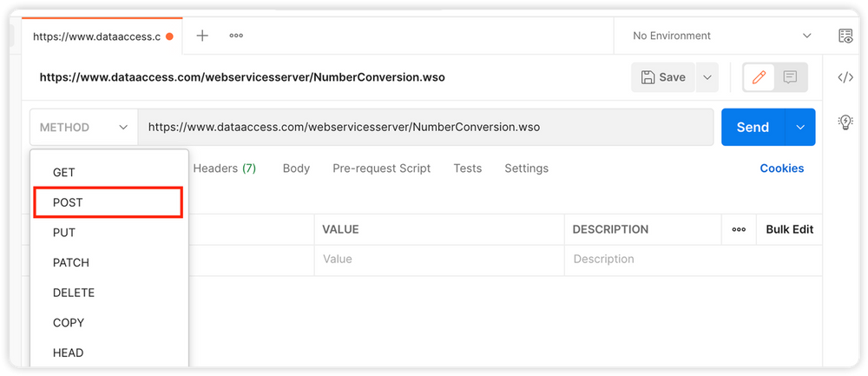Click the environment quick look icon
This screenshot has width=868, height=376.
(x=845, y=36)
